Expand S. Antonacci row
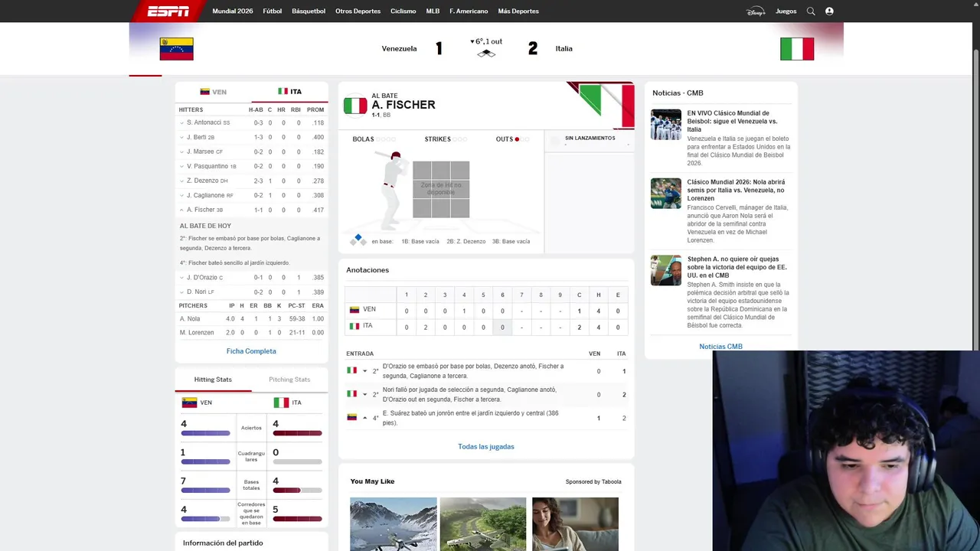This screenshot has height=551, width=980. click(x=182, y=122)
